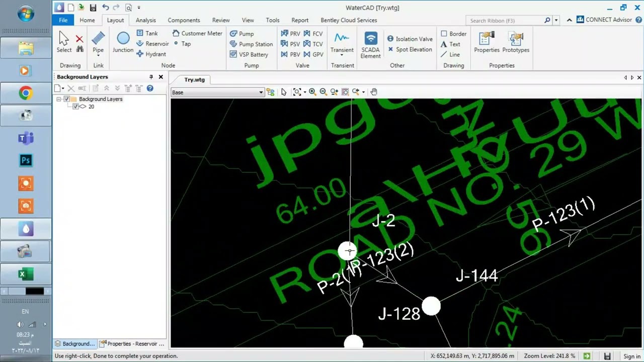Click the Undo arrow in quick access toolbar
The image size is (644, 362).
coord(105,8)
